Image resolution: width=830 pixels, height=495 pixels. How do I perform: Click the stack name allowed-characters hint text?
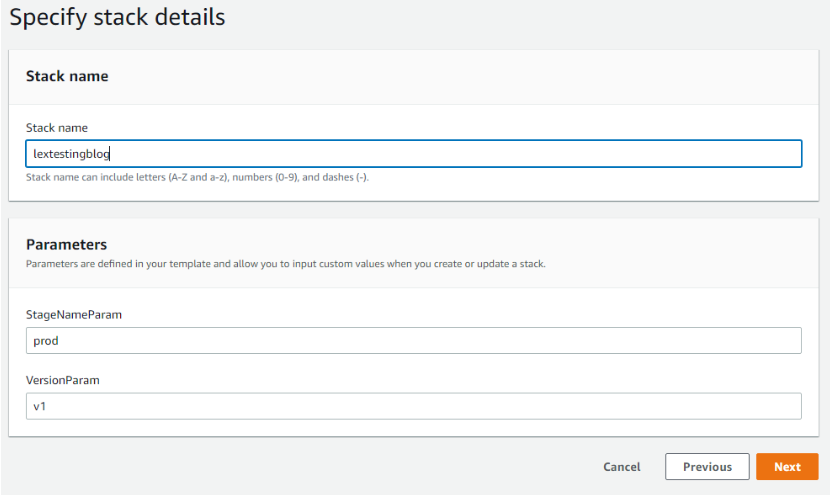point(197,177)
